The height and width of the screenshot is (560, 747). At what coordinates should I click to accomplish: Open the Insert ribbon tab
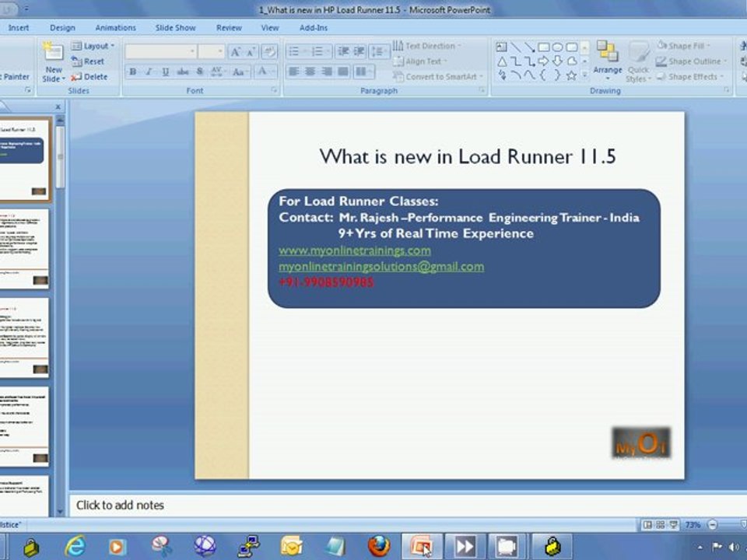point(18,28)
